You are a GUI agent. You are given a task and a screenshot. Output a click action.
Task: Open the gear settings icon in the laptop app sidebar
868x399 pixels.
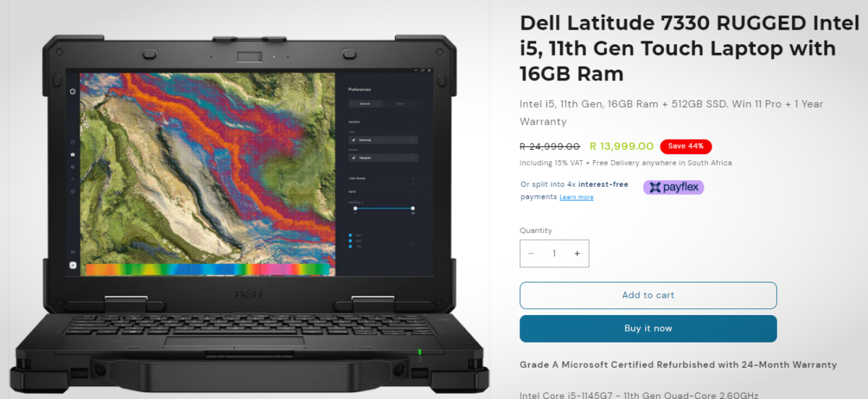[x=73, y=190]
